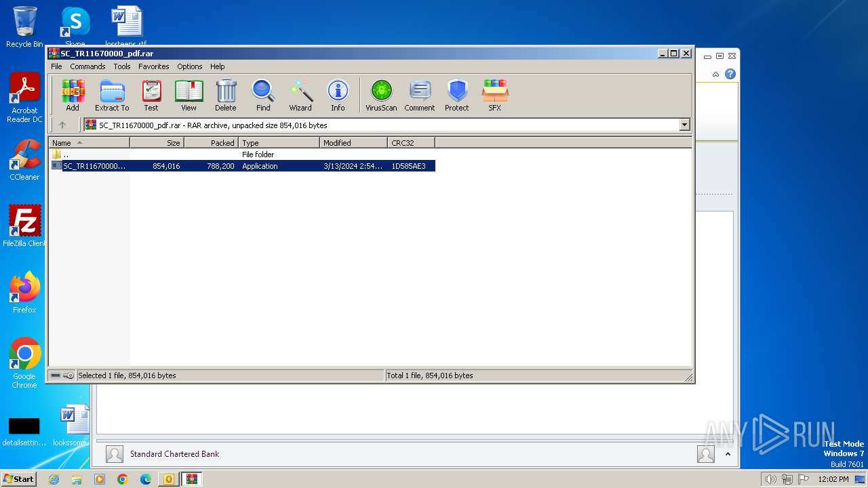Image resolution: width=868 pixels, height=488 pixels.
Task: Sort by the Packed column header
Action: click(x=211, y=142)
